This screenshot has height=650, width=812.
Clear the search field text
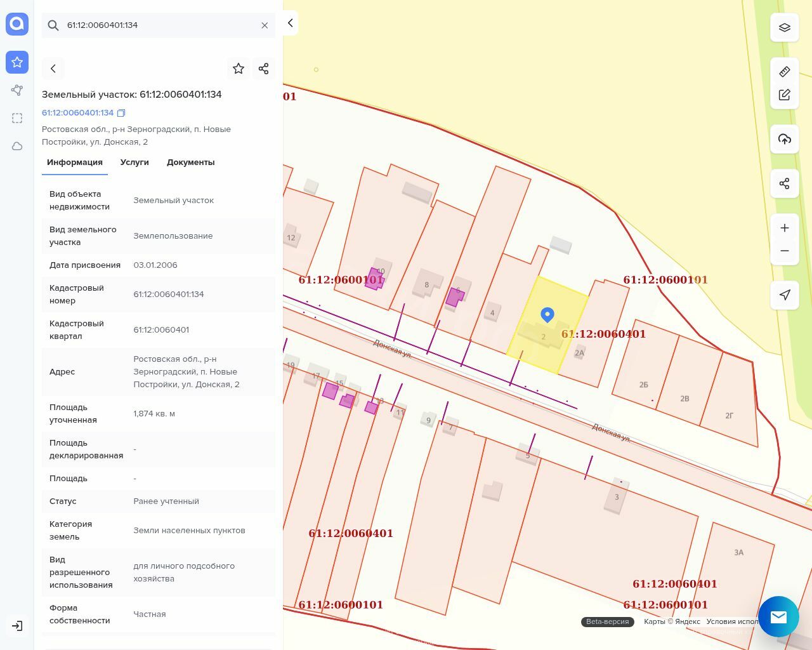pyautogui.click(x=265, y=25)
